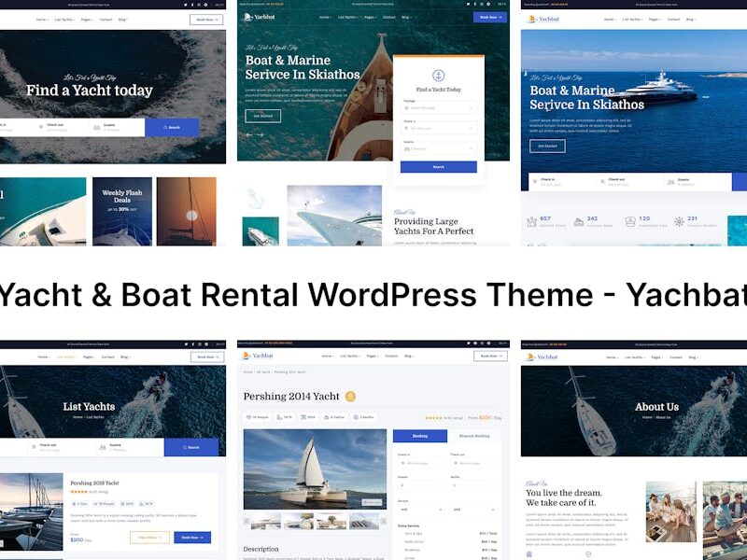Click Check out date field in booking panel
The width and height of the screenshot is (747, 560).
[x=474, y=463]
